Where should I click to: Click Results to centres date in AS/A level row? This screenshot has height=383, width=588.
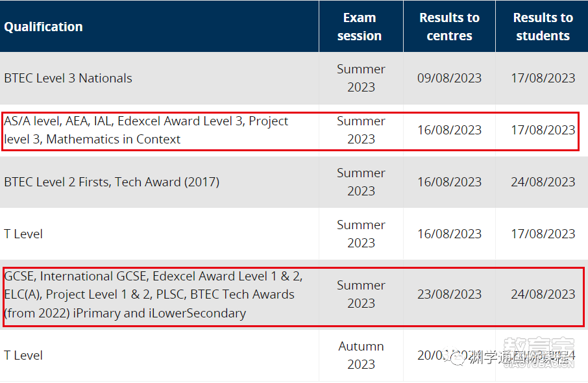click(x=449, y=130)
